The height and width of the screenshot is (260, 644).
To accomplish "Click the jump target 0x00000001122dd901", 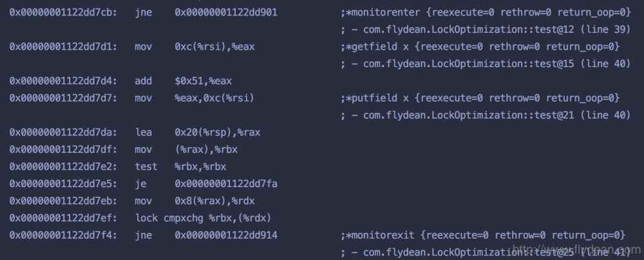I will point(226,13).
